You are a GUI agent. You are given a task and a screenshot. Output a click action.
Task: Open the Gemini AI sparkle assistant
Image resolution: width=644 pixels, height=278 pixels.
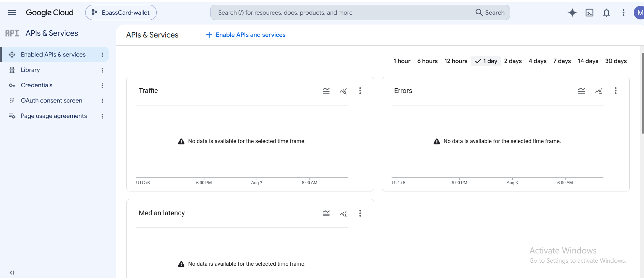click(572, 13)
